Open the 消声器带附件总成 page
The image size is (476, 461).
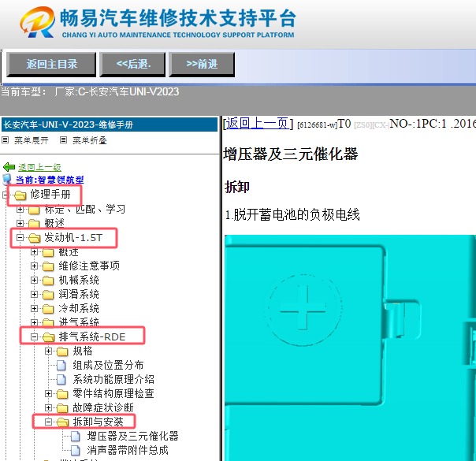(128, 450)
